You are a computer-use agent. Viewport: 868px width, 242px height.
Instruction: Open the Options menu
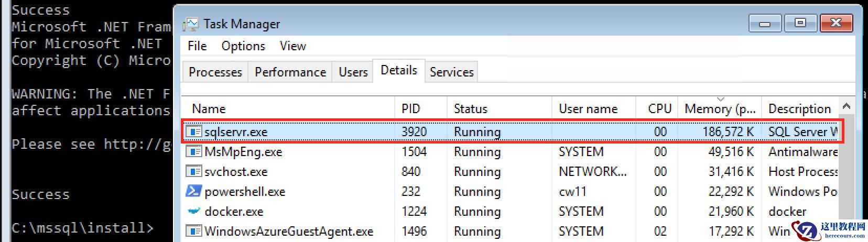click(x=243, y=46)
